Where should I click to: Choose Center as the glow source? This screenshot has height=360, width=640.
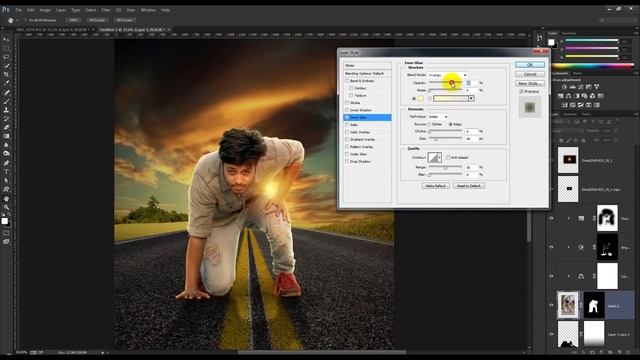click(x=429, y=124)
